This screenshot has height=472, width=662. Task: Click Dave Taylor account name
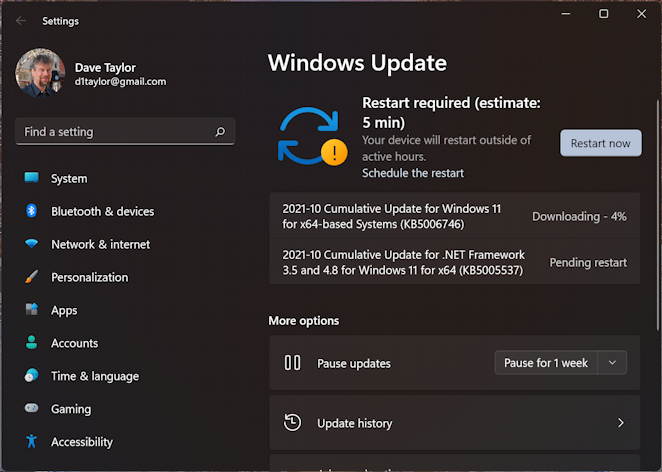click(105, 68)
